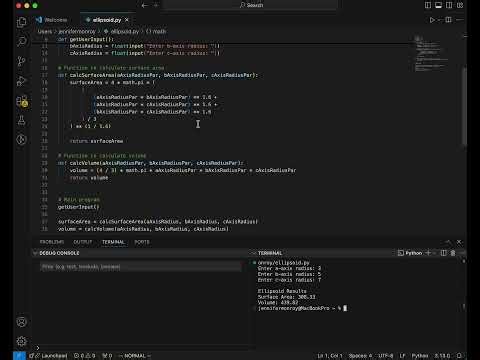Switch to the Ports panel tab
Image resolution: width=480 pixels, height=360 pixels.
(x=142, y=242)
